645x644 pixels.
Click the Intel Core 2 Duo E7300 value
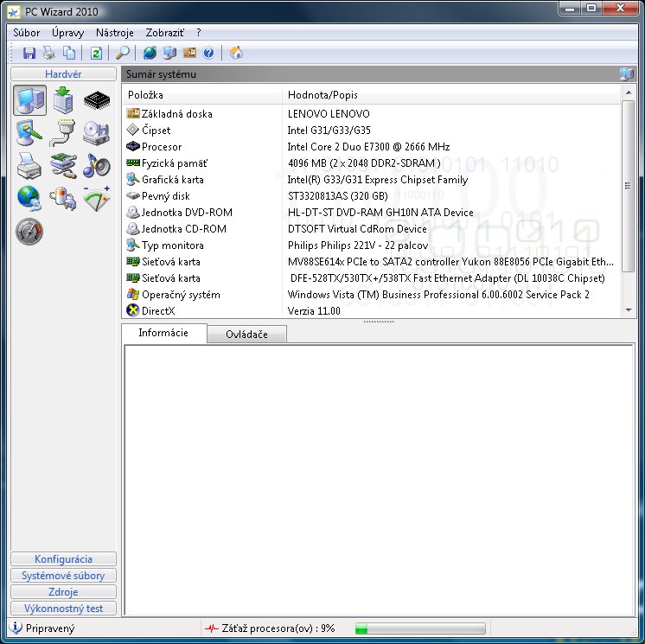click(x=368, y=147)
